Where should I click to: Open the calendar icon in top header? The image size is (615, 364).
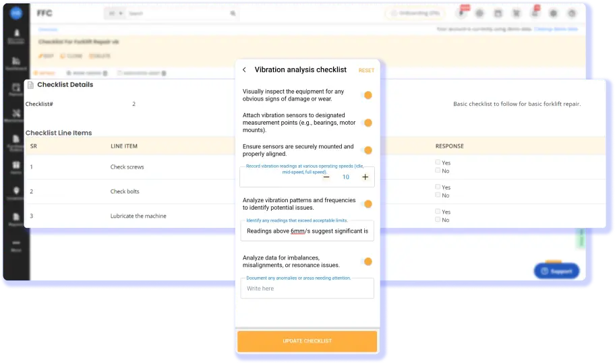498,13
